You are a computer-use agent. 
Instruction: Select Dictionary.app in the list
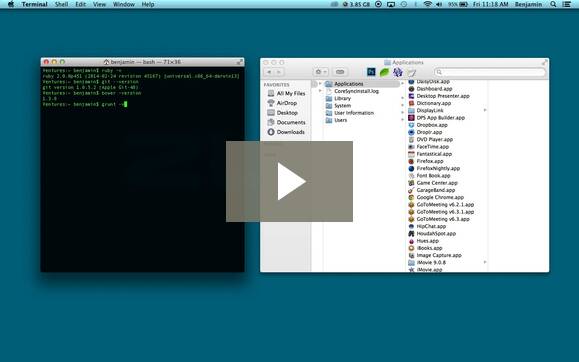430,103
